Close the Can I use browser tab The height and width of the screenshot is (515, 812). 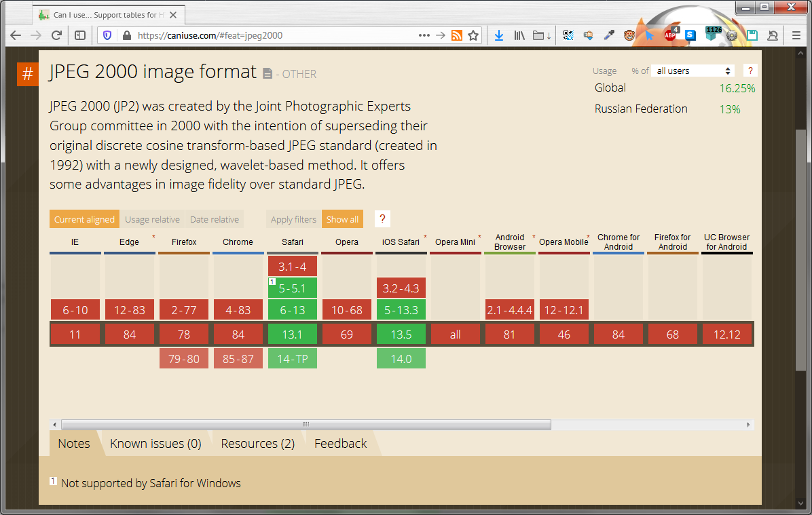tap(173, 15)
